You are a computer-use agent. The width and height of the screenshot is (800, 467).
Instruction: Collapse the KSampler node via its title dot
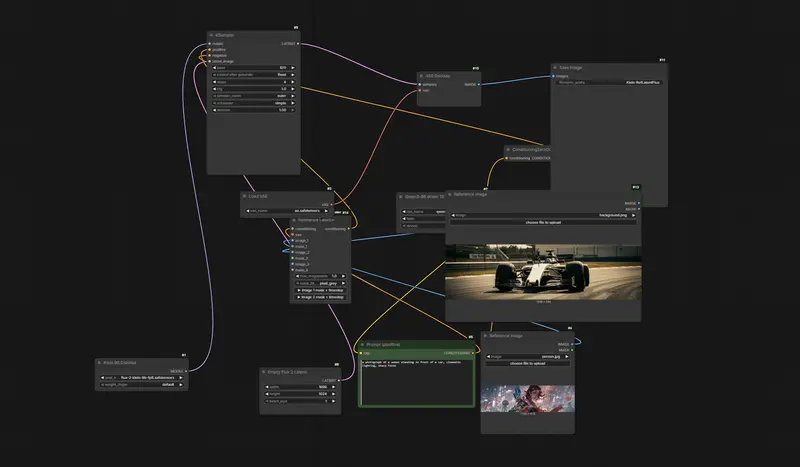point(211,35)
